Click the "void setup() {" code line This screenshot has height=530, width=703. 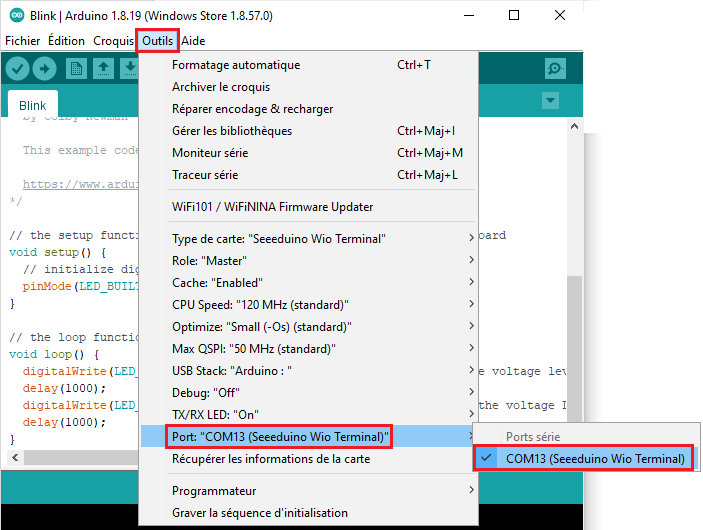pos(58,252)
